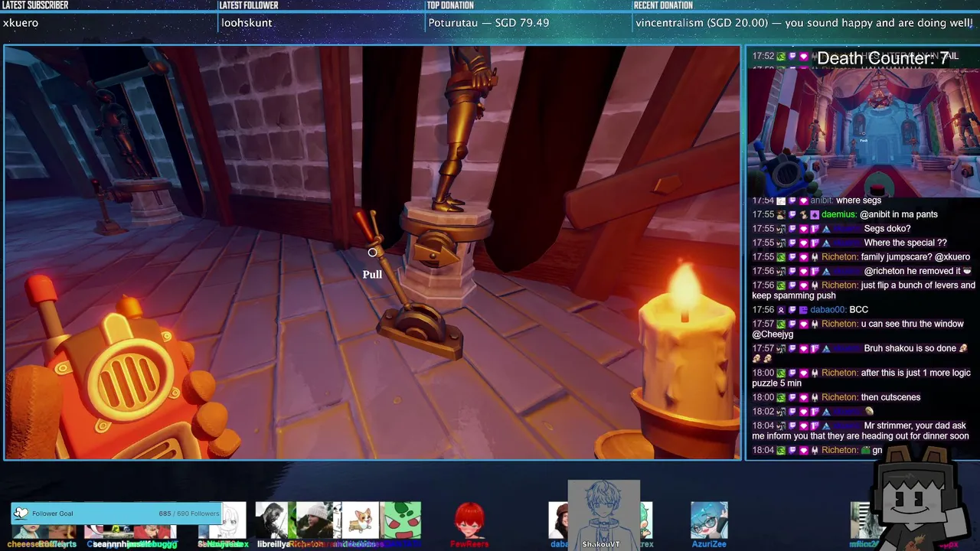
Task: Click the chat message 'Segs doko?'
Action: (887, 229)
